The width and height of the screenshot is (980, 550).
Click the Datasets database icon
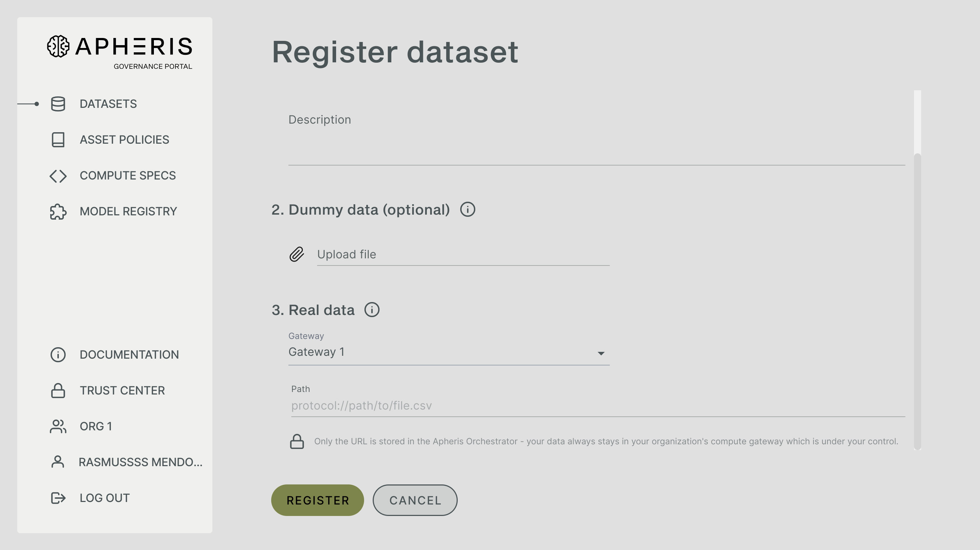click(58, 104)
